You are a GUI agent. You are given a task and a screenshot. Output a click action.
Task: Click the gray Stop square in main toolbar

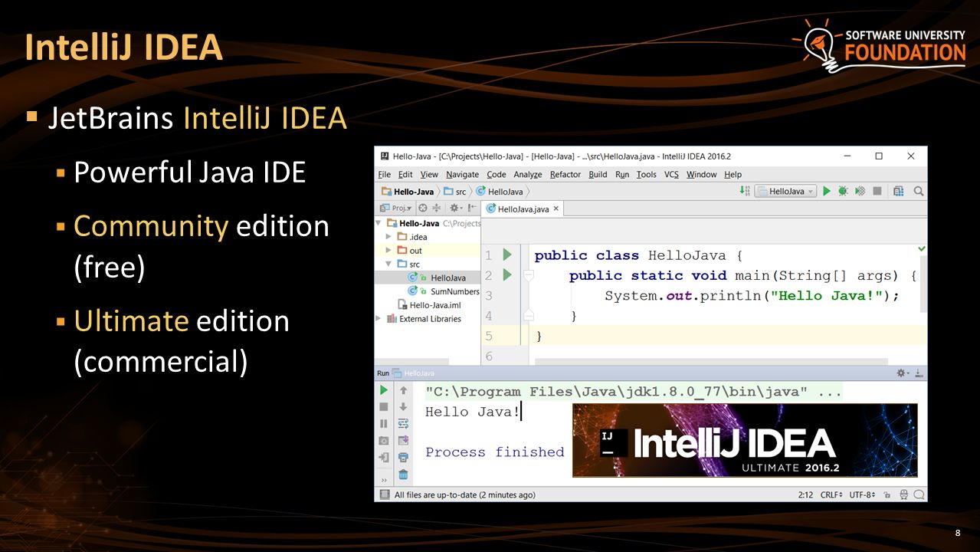click(x=877, y=191)
